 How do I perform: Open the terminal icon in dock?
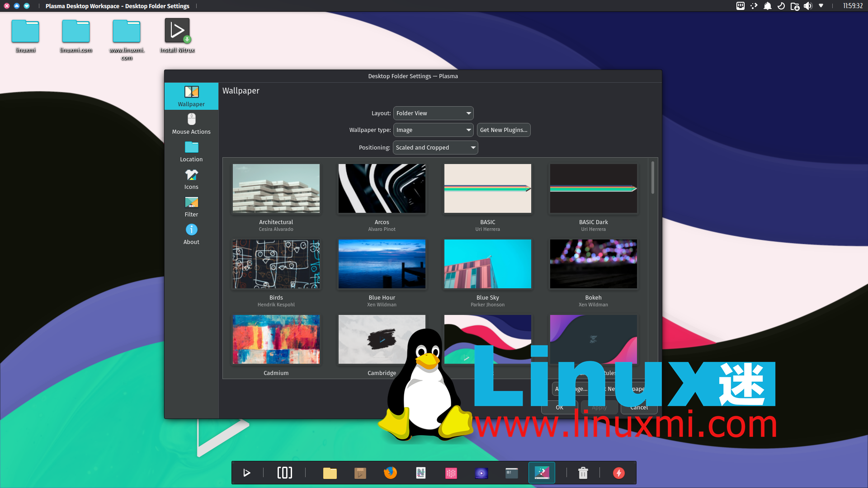tap(511, 473)
